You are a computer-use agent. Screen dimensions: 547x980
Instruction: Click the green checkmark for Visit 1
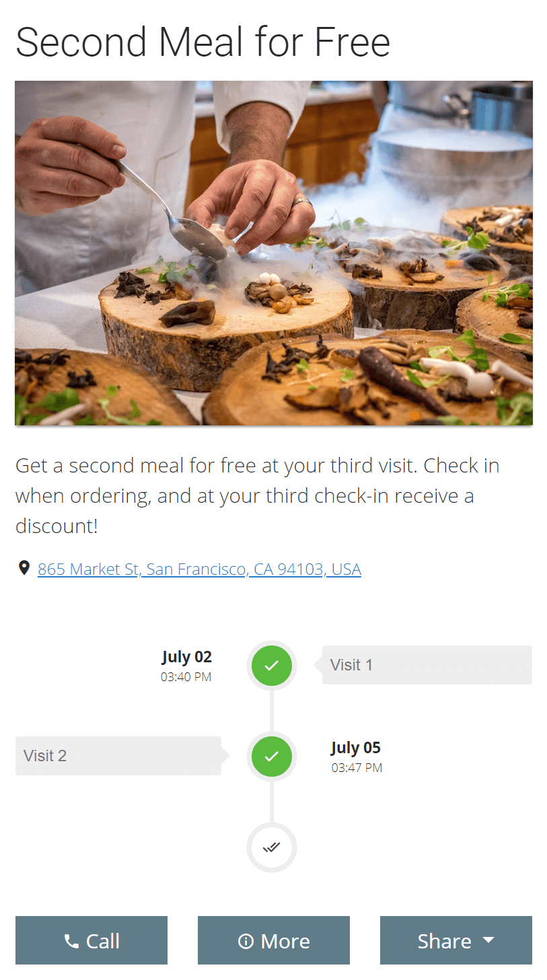tap(272, 665)
